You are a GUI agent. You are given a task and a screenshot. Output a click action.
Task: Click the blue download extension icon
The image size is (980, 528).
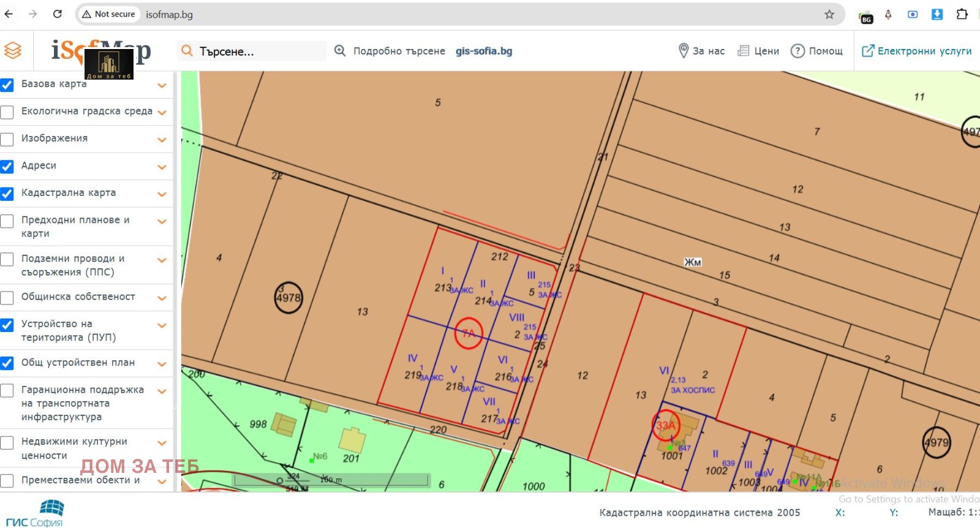tap(937, 14)
